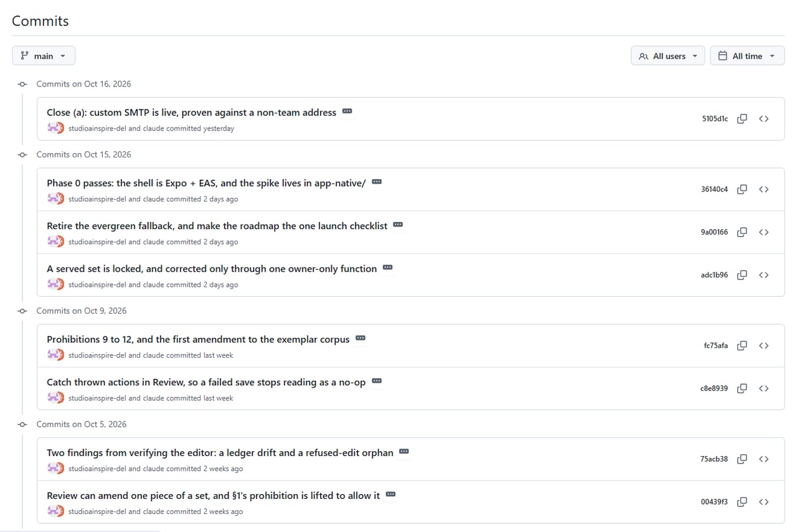This screenshot has width=797, height=532.
Task: Browse repository at commit 9a00166
Action: coord(764,232)
